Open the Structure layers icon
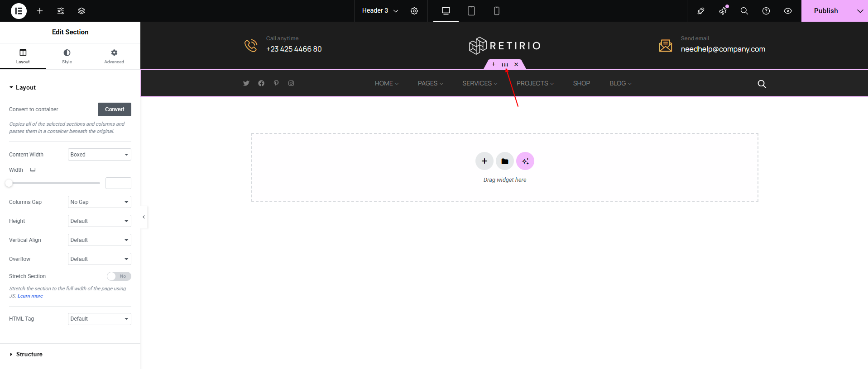The image size is (868, 369). point(82,11)
